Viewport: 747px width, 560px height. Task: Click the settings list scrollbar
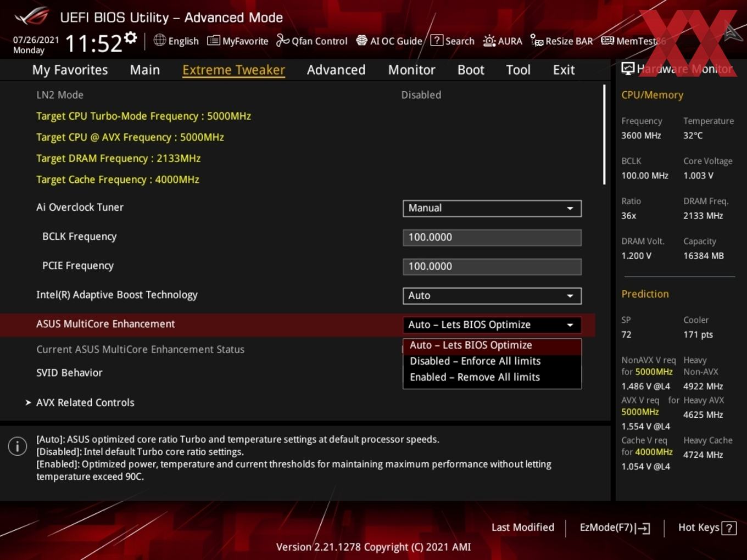tap(604, 135)
